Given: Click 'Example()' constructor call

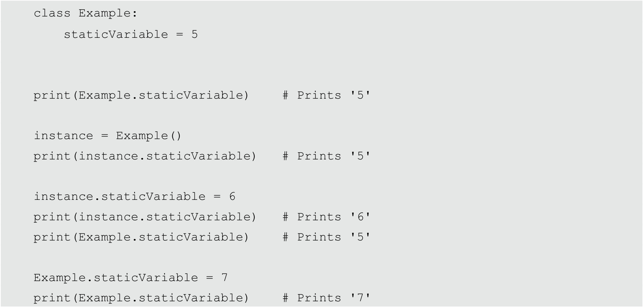Looking at the screenshot, I should coord(148,135).
